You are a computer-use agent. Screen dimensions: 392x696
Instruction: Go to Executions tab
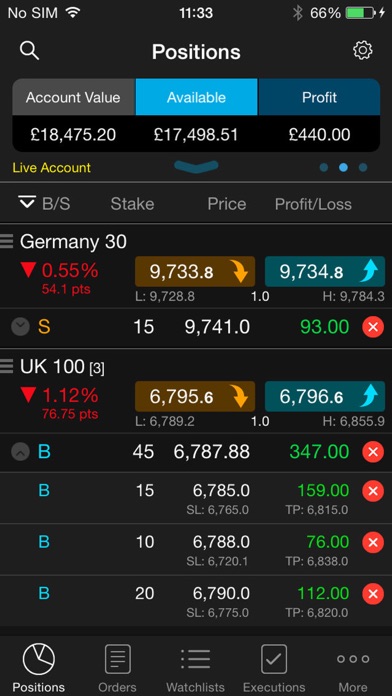click(274, 668)
